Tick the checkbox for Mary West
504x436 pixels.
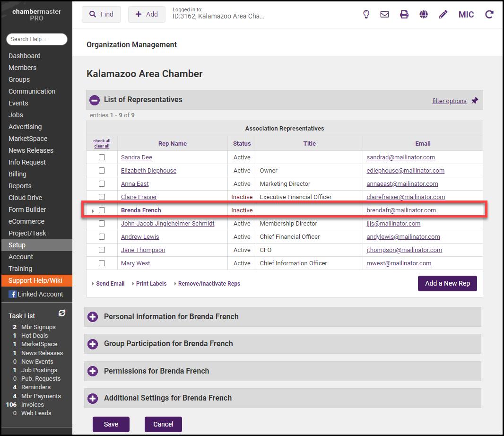[102, 263]
